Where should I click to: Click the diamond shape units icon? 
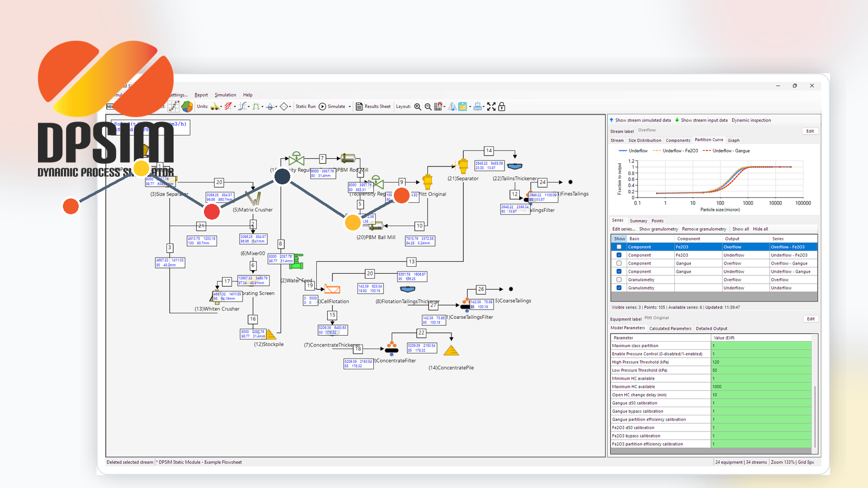pos(284,106)
